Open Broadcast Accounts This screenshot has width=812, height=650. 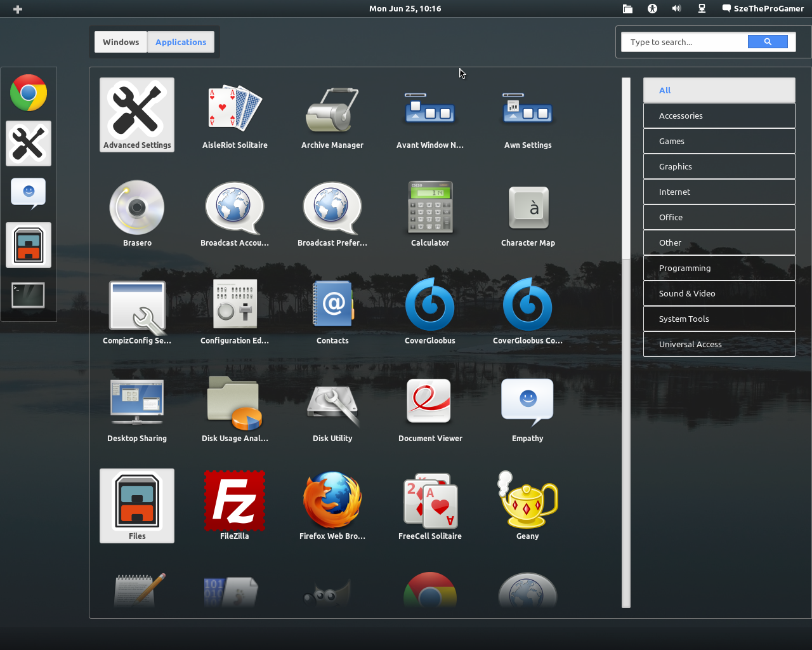[235, 213]
